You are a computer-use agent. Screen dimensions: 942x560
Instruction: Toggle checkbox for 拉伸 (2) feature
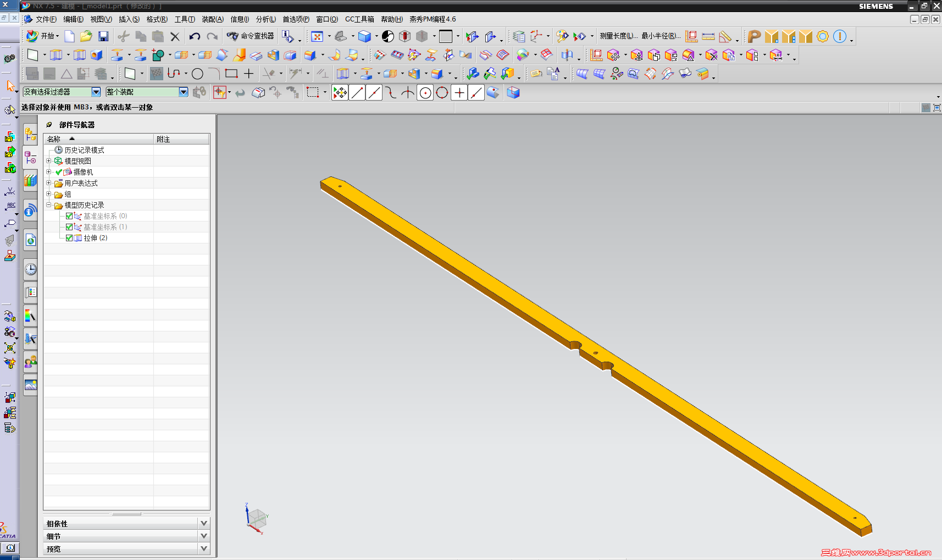point(69,238)
